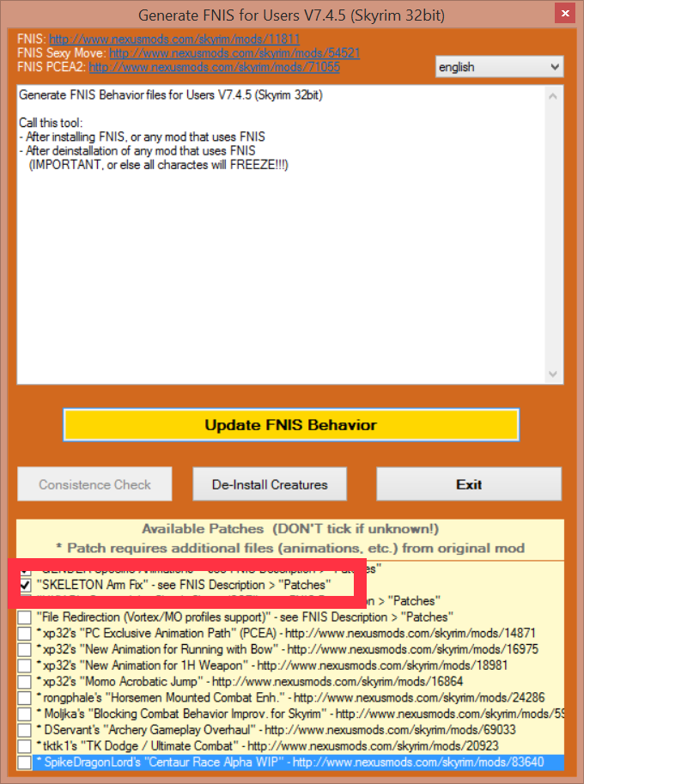The image size is (687, 784).
Task: Click the Consistence Check button
Action: pyautogui.click(x=94, y=484)
